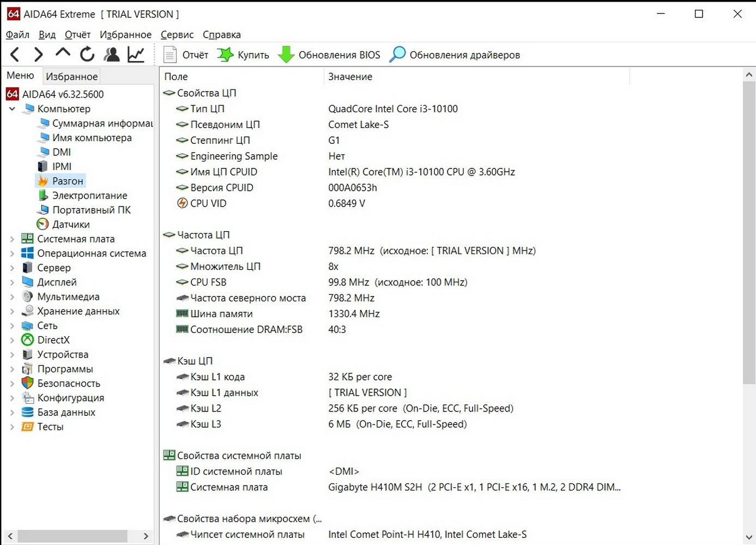This screenshot has height=545, width=756.
Task: Open Обновления драйверов from the toolbar
Action: click(x=455, y=55)
